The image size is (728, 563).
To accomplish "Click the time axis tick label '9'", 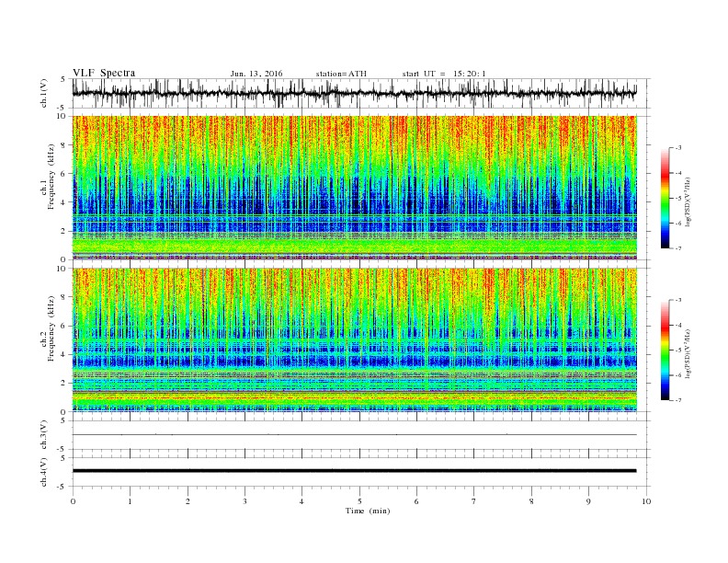I will click(588, 501).
